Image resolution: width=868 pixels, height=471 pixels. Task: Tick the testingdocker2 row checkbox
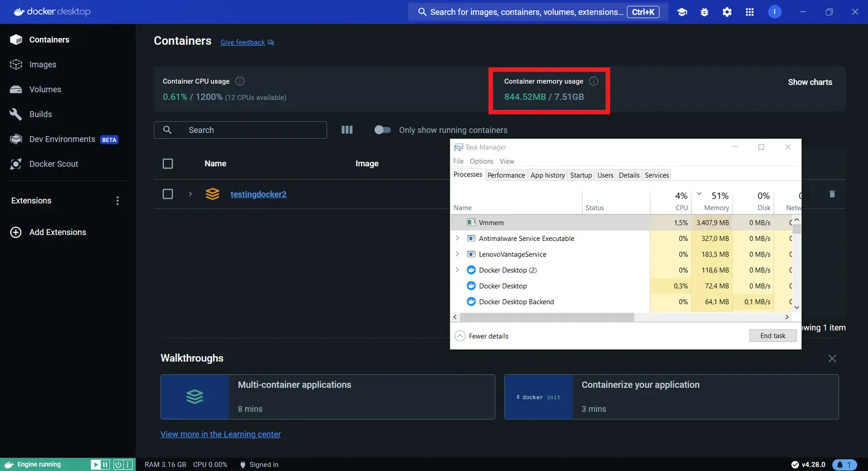168,194
